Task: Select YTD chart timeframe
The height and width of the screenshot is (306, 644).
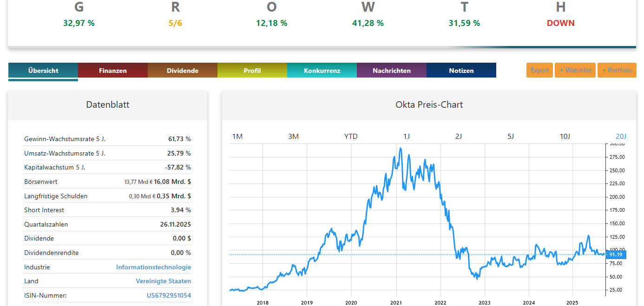Action: 351,136
